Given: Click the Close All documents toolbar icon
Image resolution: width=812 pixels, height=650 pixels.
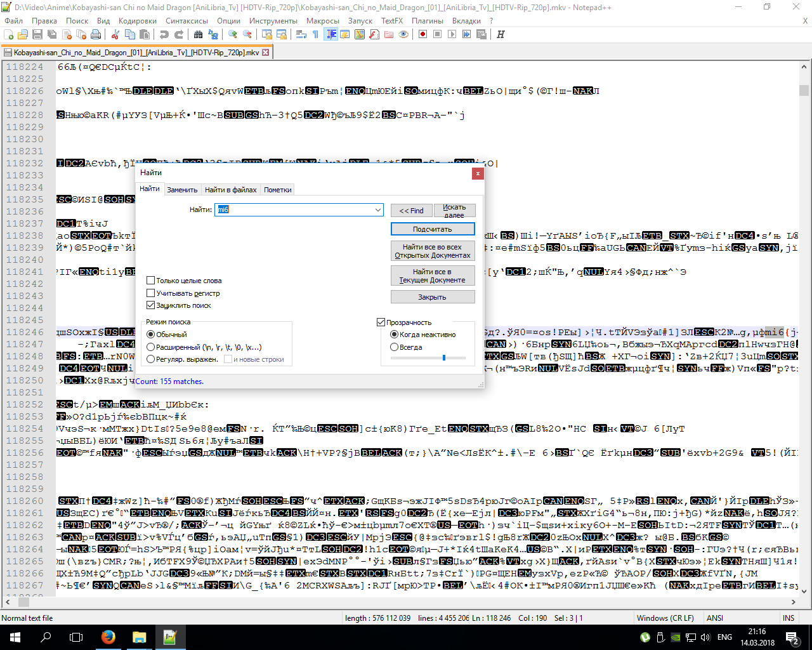Looking at the screenshot, I should (x=81, y=34).
